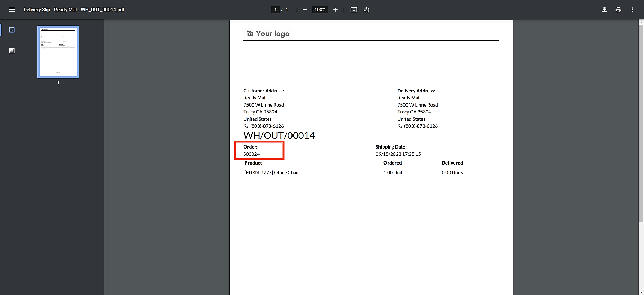Open the more actions menu
This screenshot has height=295, width=644.
(632, 10)
